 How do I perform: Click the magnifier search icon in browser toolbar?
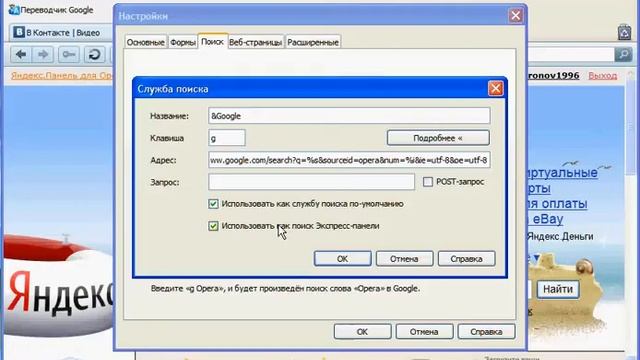coord(623,54)
